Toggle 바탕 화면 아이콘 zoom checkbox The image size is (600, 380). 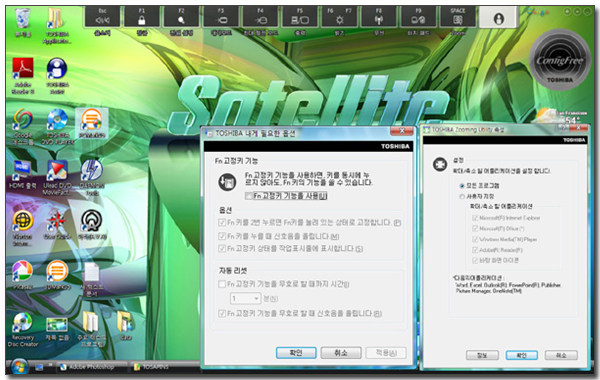pos(475,261)
